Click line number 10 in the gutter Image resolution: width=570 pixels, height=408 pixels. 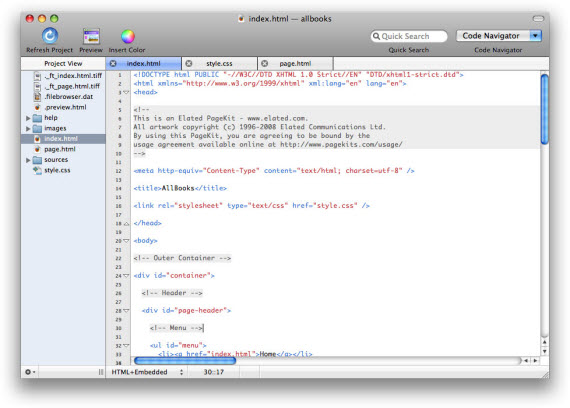pos(119,153)
